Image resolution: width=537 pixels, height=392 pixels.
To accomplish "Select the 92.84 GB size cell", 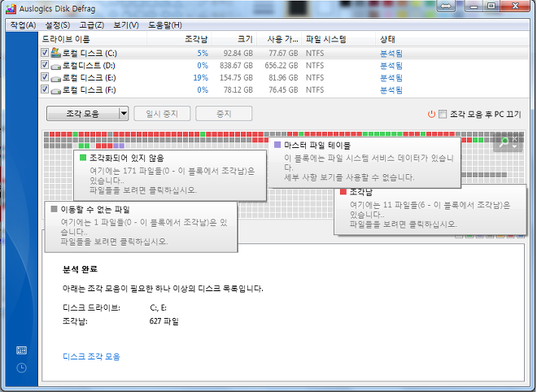I will 238,54.
